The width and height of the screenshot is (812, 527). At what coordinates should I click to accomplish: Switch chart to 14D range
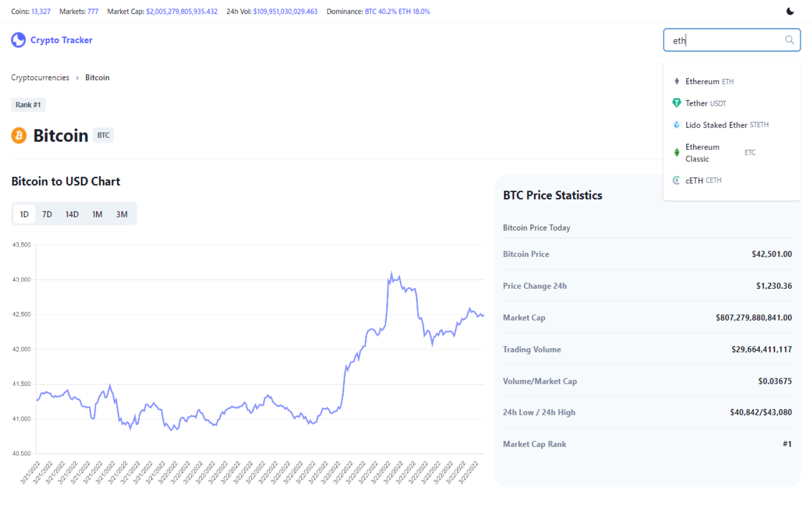point(72,214)
